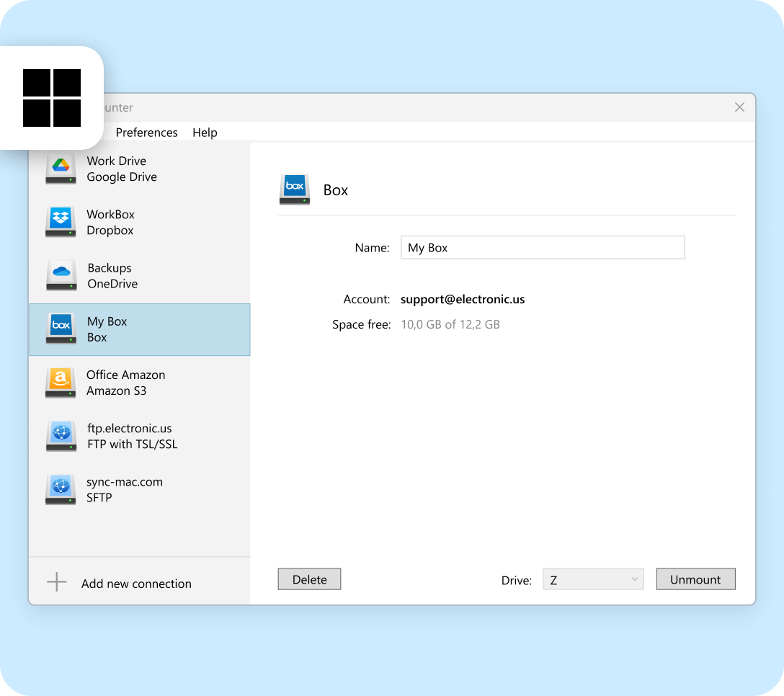Open the Drive letter dropdown
The image size is (784, 696).
pyautogui.click(x=592, y=580)
